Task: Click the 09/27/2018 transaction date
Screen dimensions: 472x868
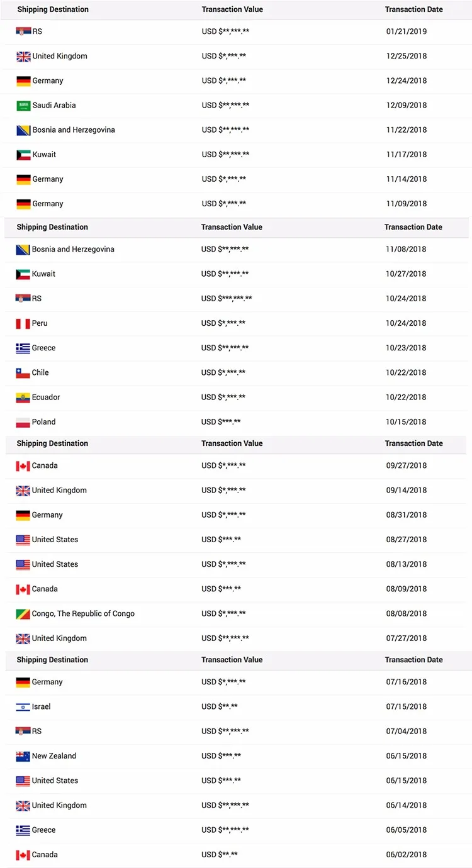Action: coord(406,466)
